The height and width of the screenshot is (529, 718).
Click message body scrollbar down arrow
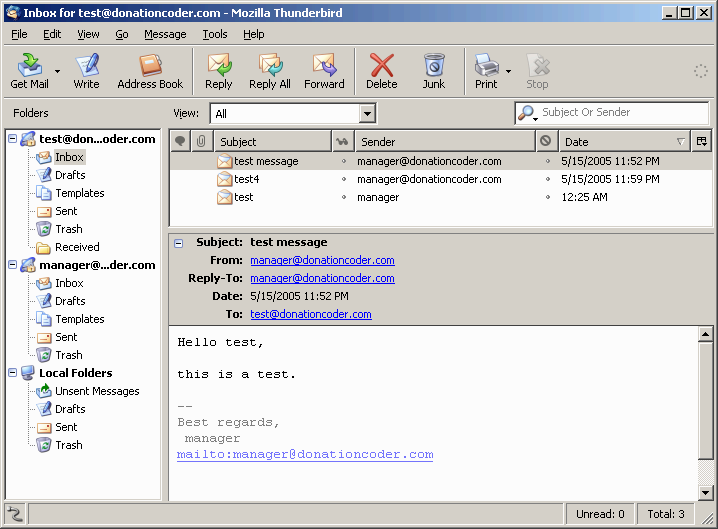click(x=705, y=493)
